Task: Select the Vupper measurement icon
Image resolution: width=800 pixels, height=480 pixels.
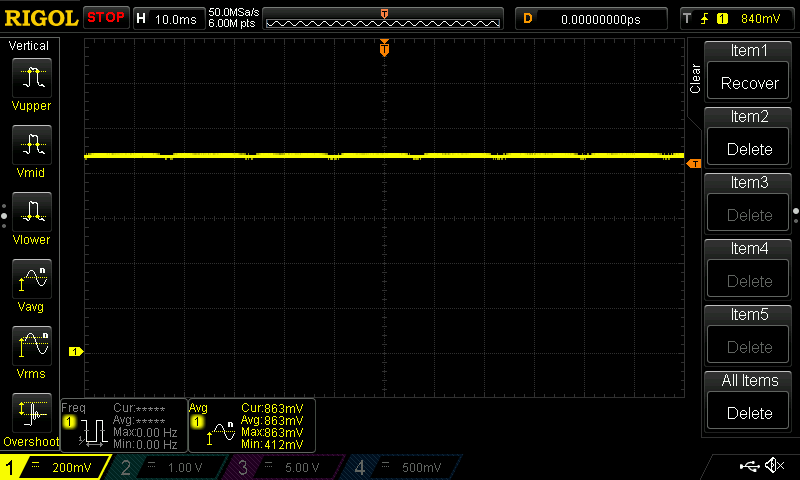Action: coord(32,78)
